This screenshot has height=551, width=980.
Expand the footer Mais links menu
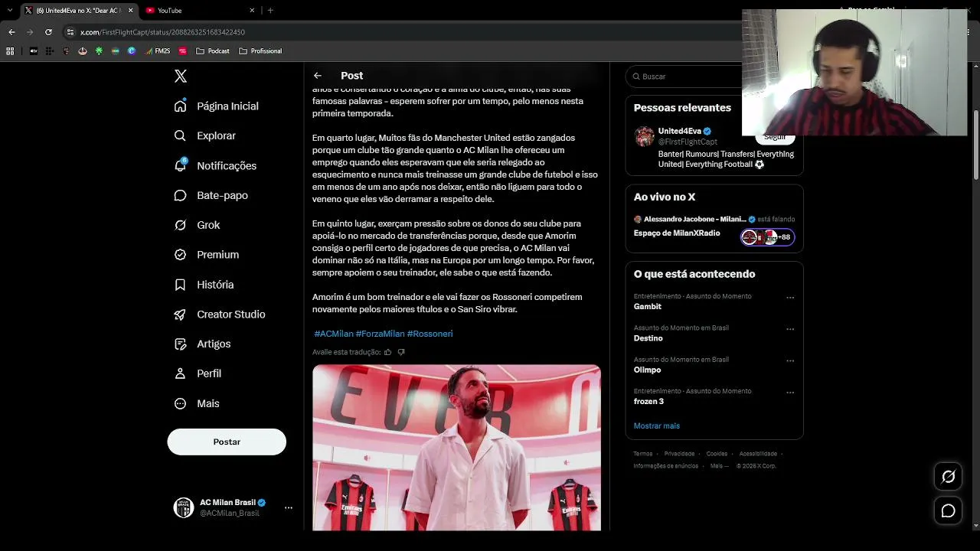click(x=719, y=466)
